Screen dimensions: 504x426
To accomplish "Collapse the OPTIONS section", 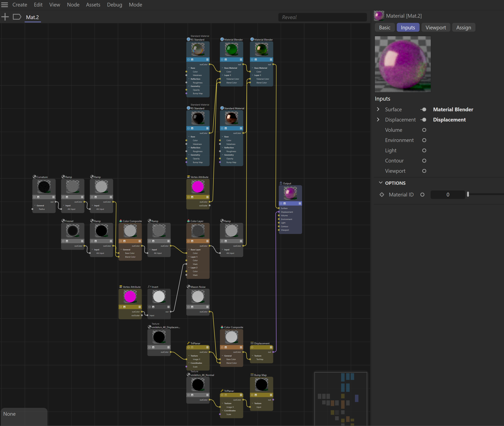I will tap(381, 183).
